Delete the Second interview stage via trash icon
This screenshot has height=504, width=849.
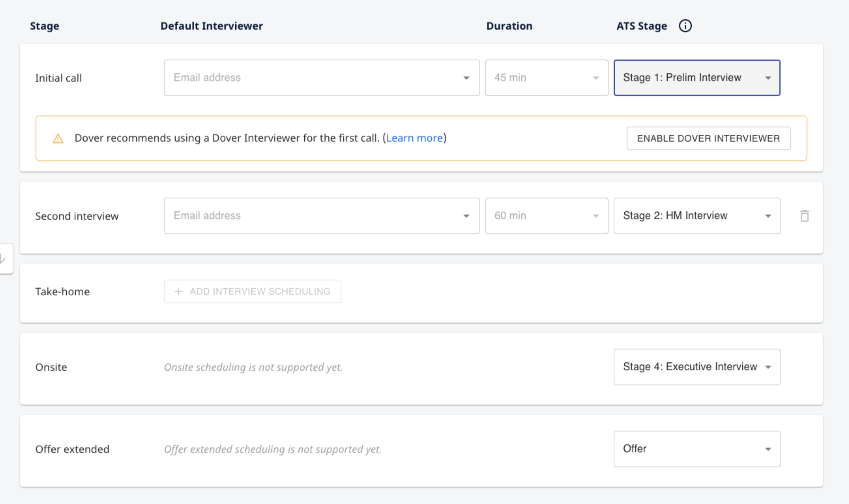(x=805, y=216)
